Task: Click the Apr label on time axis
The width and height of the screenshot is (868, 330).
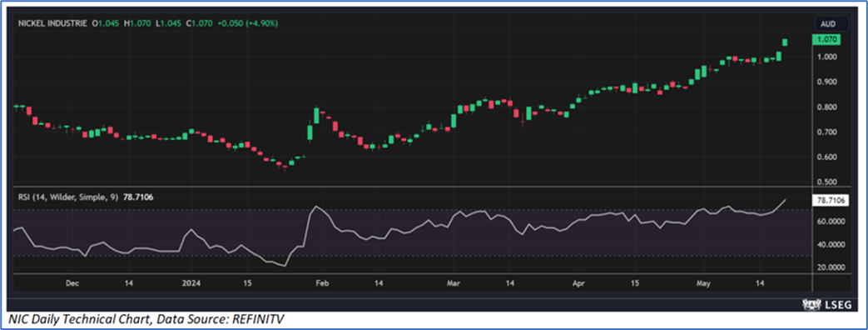Action: pos(578,282)
